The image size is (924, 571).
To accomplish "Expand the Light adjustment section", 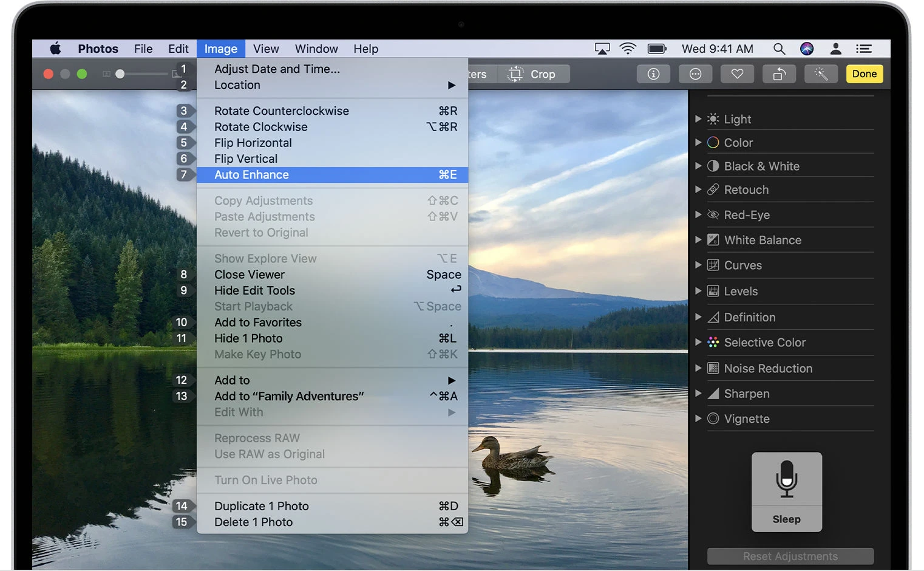I will point(698,119).
